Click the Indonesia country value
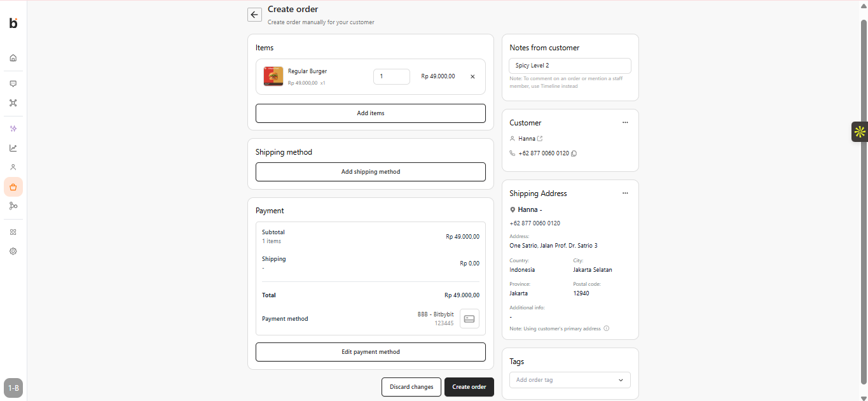This screenshot has height=401, width=868. pyautogui.click(x=522, y=270)
